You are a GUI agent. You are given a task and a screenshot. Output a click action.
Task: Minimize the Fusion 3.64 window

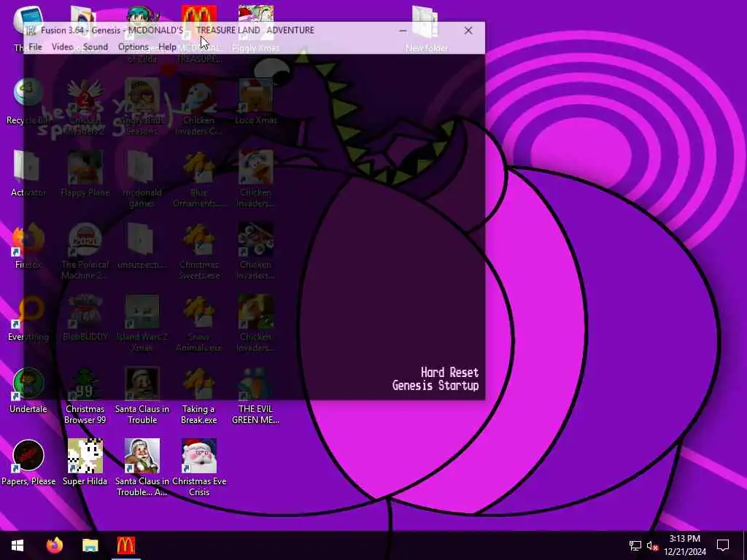(403, 31)
